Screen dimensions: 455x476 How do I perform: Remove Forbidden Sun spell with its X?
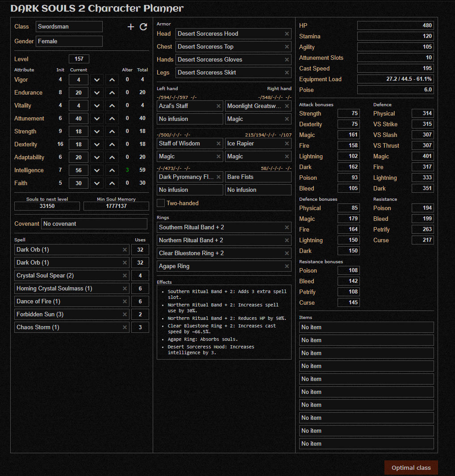coord(125,315)
